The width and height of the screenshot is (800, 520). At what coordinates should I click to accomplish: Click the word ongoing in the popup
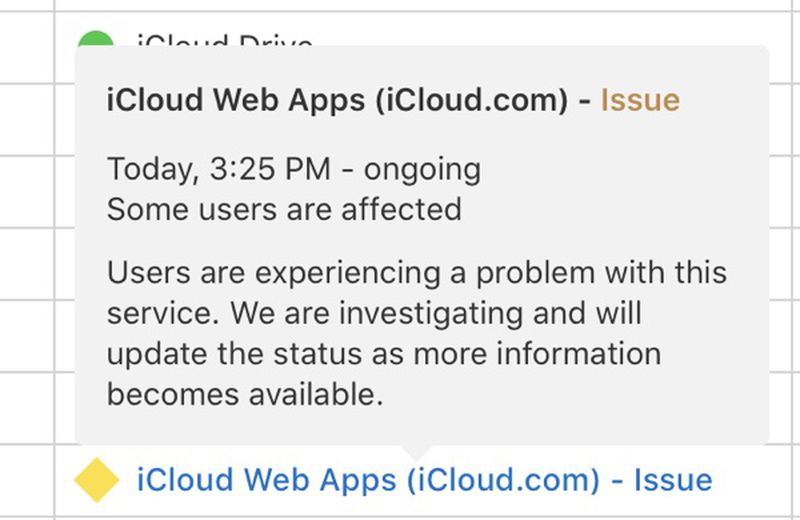[422, 169]
